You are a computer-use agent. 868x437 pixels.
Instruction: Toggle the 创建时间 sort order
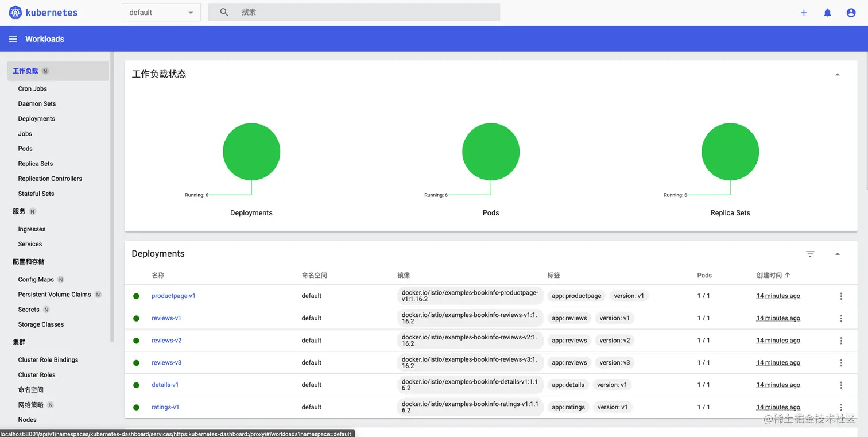(774, 275)
